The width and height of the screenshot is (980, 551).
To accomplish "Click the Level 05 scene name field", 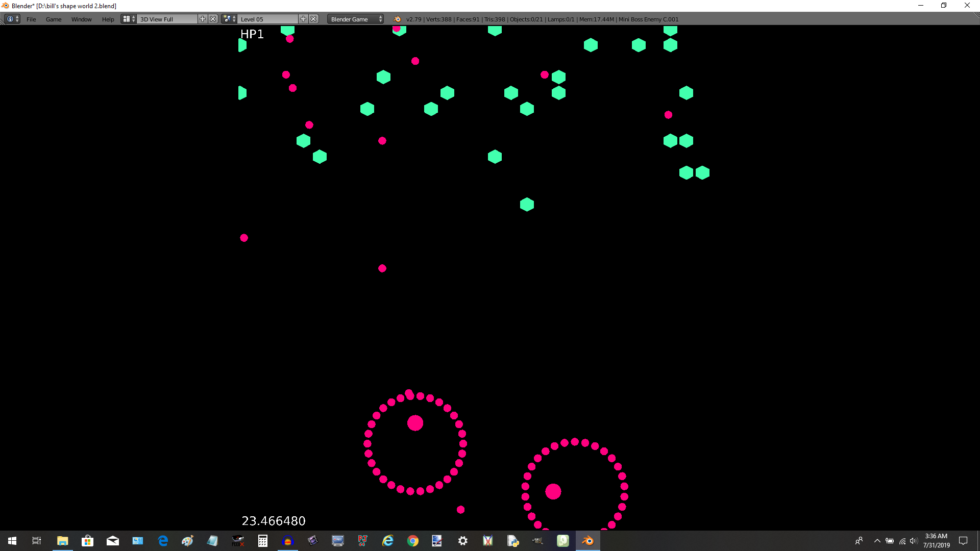I will tap(267, 19).
